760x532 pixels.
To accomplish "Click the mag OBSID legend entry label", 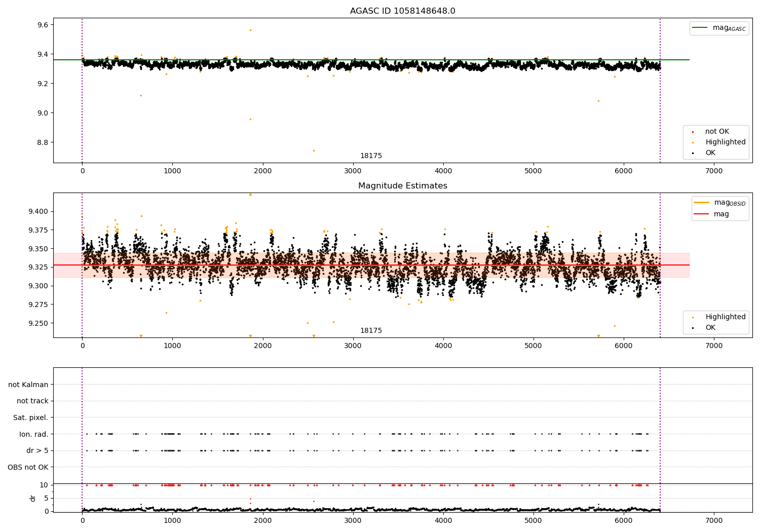I will pos(730,203).
